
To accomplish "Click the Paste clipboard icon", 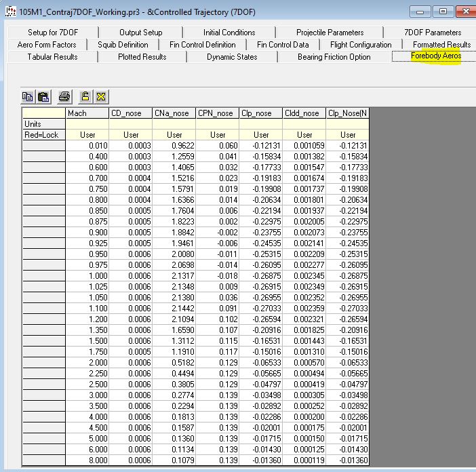I will pyautogui.click(x=43, y=96).
